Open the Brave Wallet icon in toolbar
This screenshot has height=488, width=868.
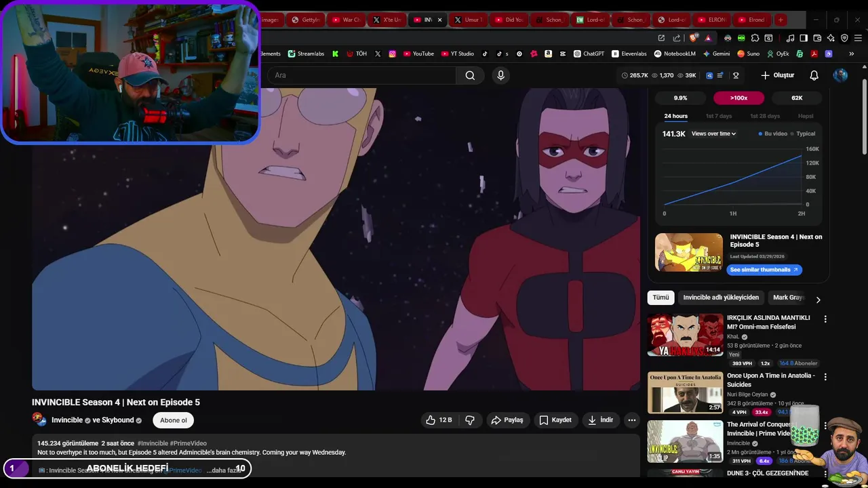pyautogui.click(x=817, y=38)
